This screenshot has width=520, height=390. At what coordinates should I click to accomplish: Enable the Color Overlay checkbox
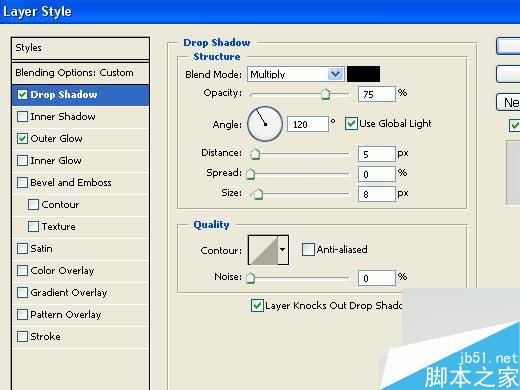click(22, 271)
